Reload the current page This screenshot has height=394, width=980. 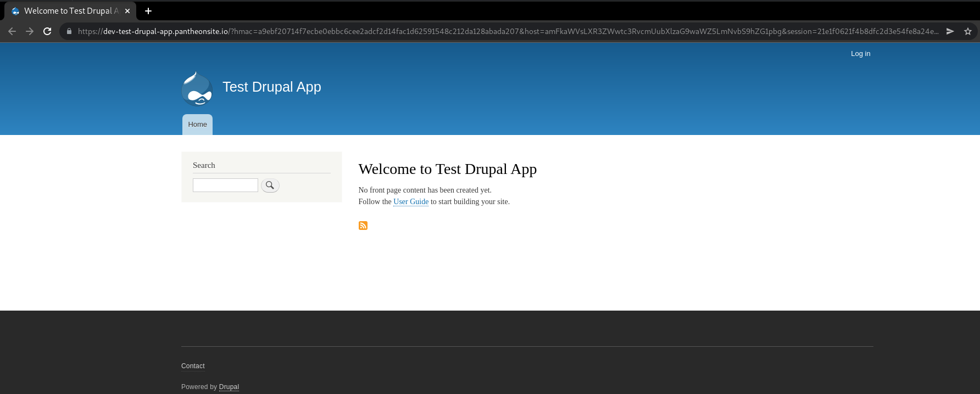(47, 31)
